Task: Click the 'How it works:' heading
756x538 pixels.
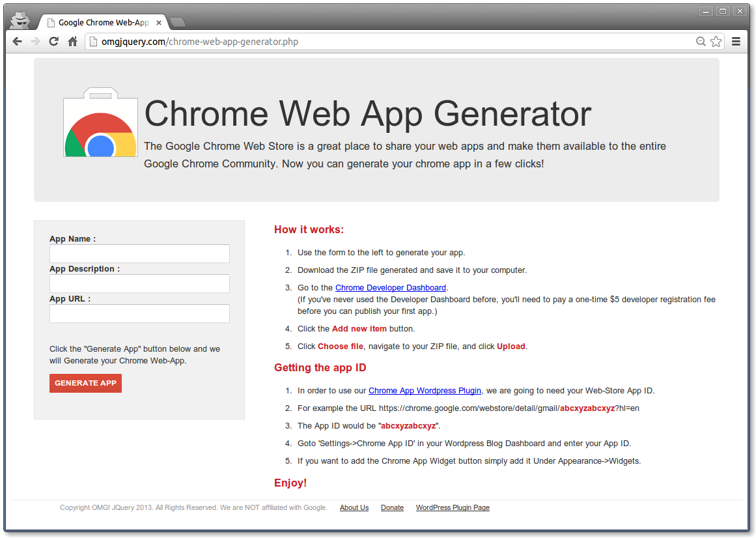Action: pos(309,229)
